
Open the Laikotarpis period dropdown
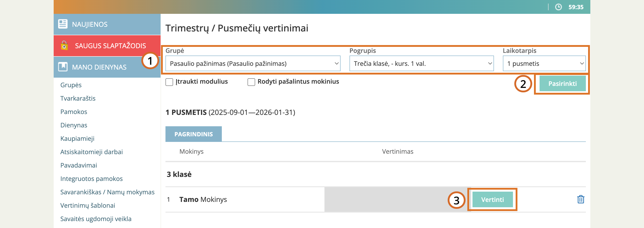pos(544,64)
